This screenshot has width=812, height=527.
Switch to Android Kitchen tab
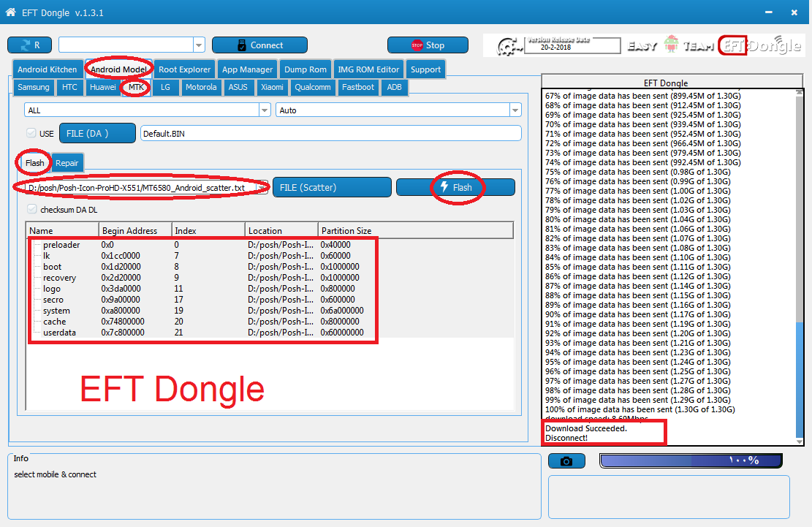click(x=47, y=69)
